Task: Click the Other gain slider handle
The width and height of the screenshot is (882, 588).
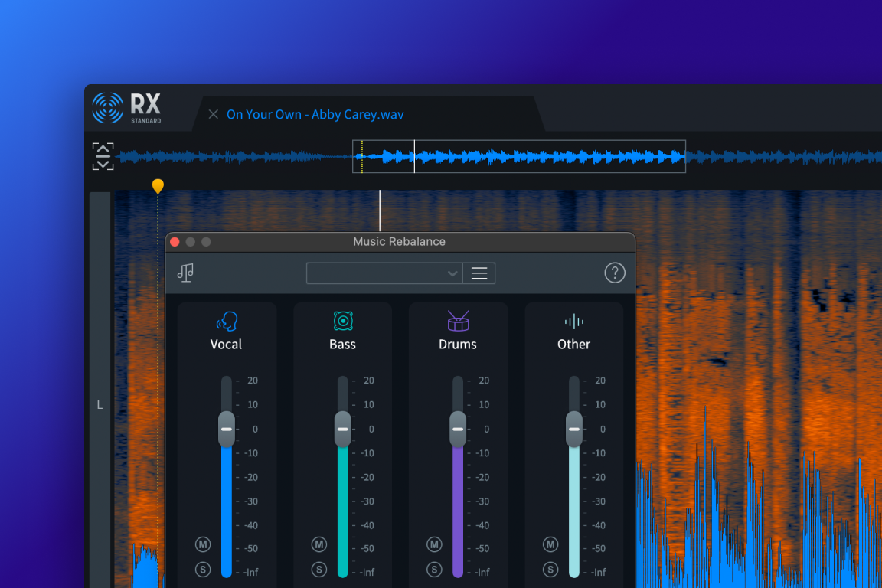Action: tap(573, 429)
